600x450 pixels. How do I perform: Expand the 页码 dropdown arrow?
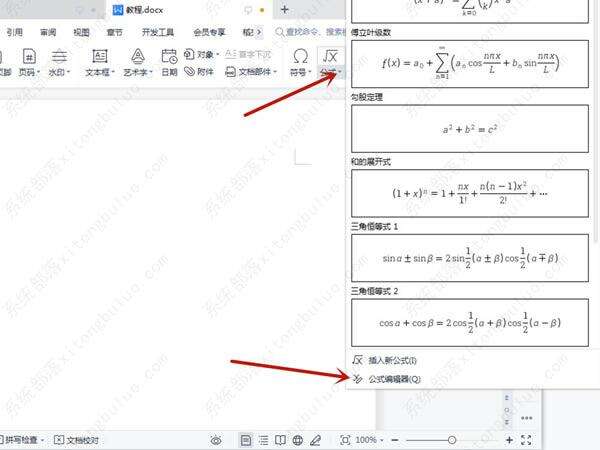39,72
